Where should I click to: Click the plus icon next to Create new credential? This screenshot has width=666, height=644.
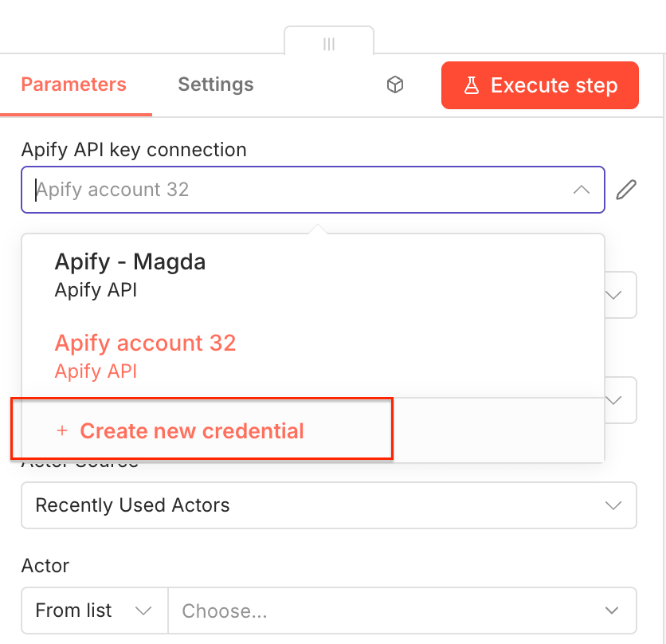point(61,430)
